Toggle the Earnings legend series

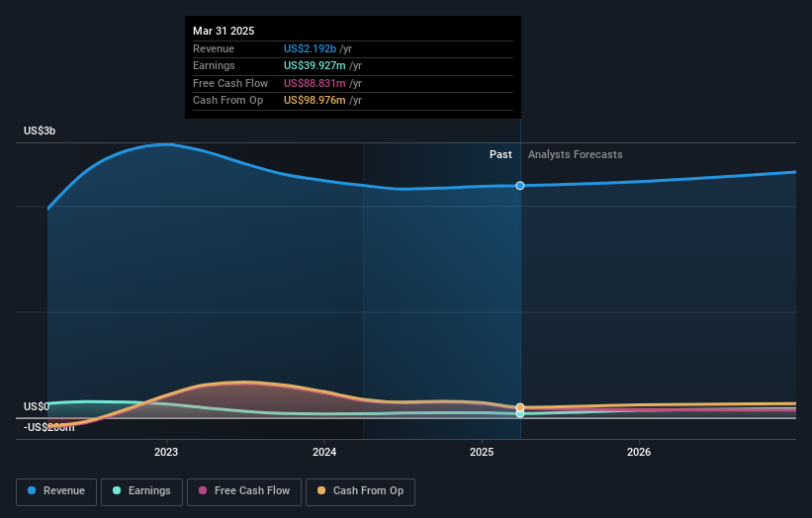(141, 491)
